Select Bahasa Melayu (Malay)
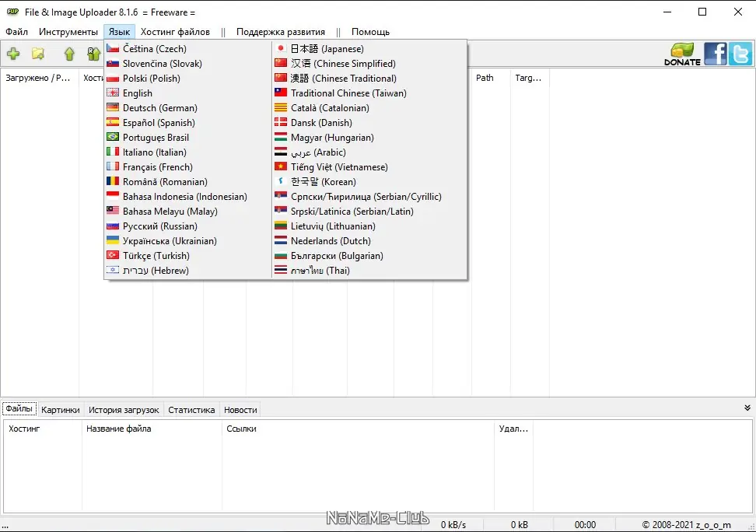 coord(188,212)
